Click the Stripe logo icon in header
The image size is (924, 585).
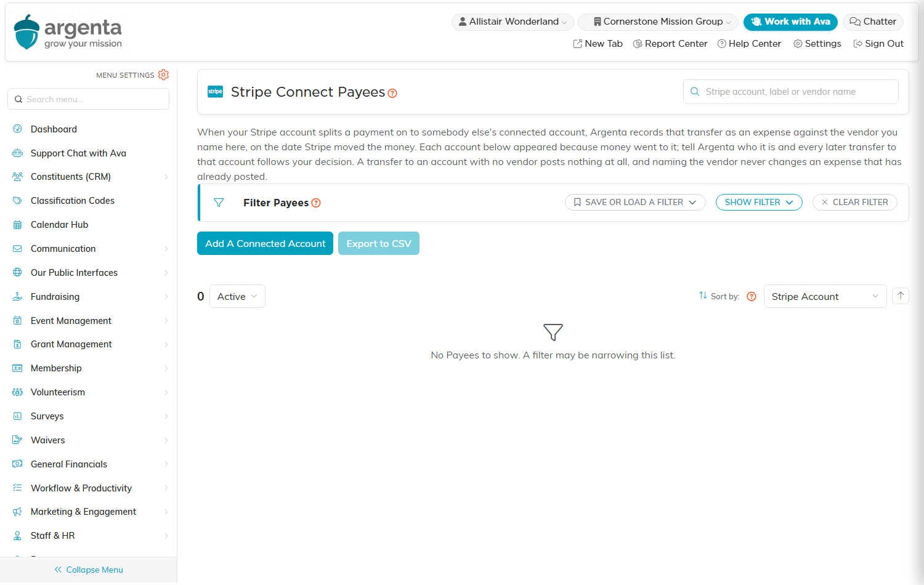point(215,92)
